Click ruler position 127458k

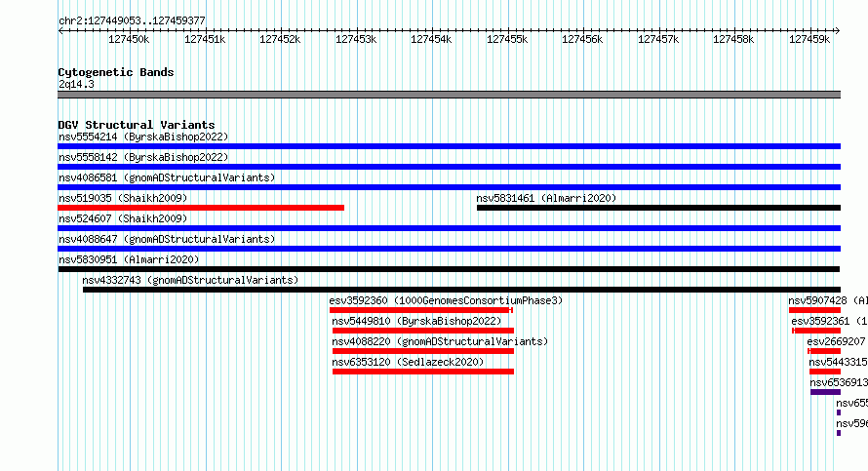coord(733,39)
